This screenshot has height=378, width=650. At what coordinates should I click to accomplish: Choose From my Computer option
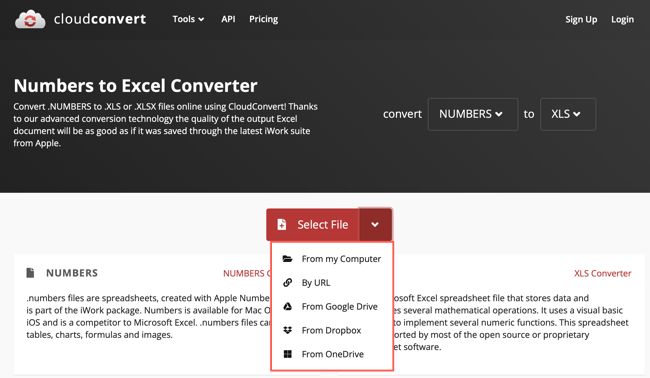(x=332, y=259)
